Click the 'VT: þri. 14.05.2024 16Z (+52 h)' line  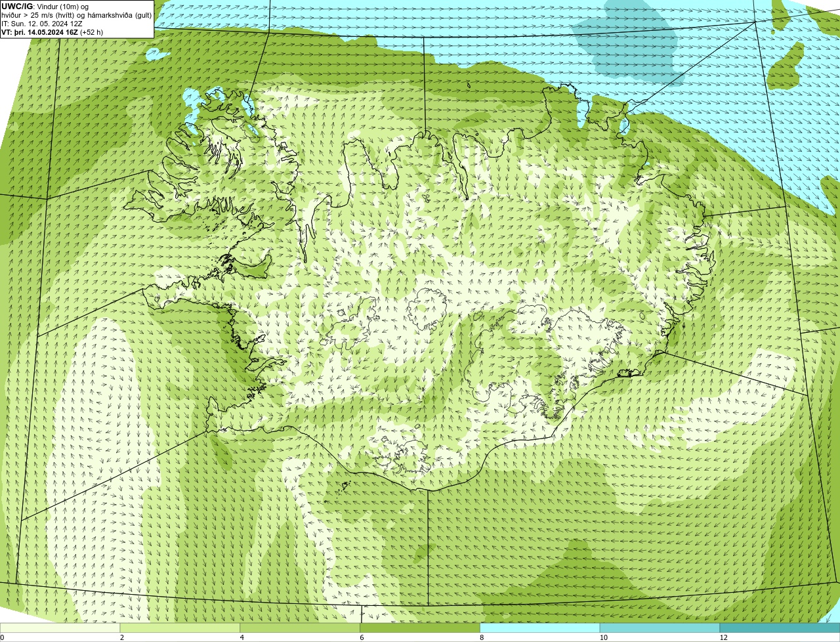pyautogui.click(x=52, y=32)
